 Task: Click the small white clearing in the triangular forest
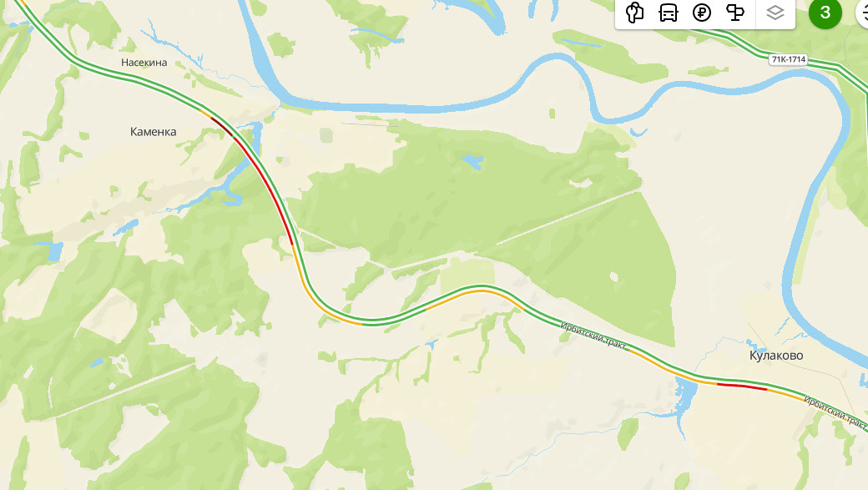(x=613, y=276)
